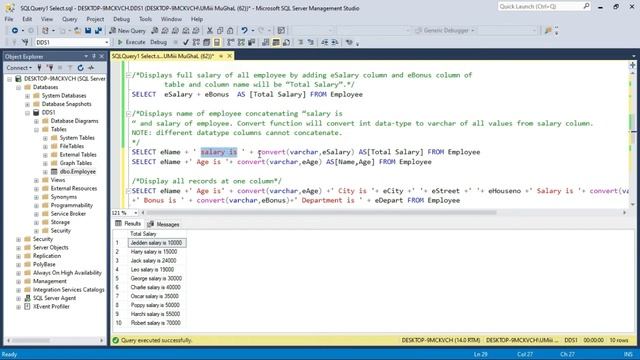Click the Disconnect plug icon in Object Explorer

pyautogui.click(x=50, y=68)
